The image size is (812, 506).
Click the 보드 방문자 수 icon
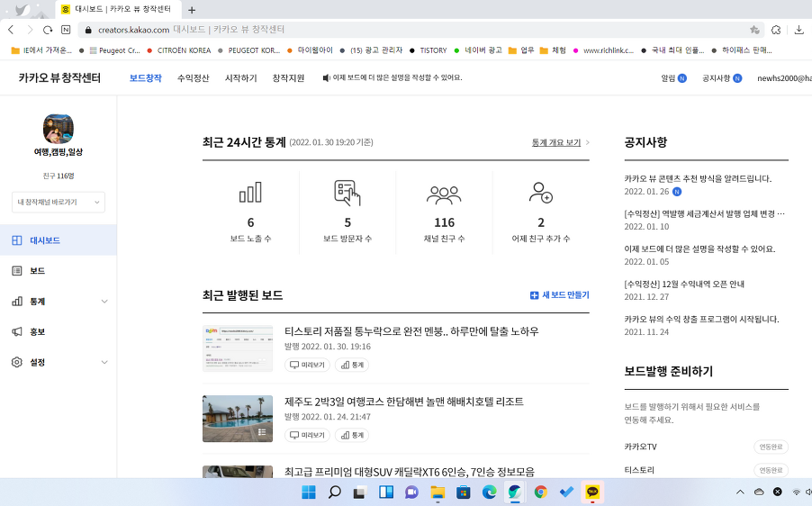(x=347, y=193)
